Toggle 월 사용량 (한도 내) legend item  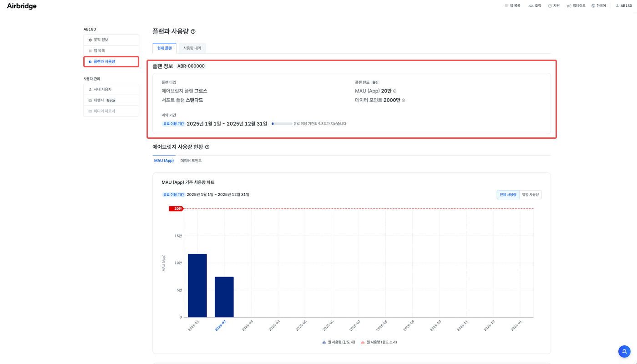click(339, 342)
